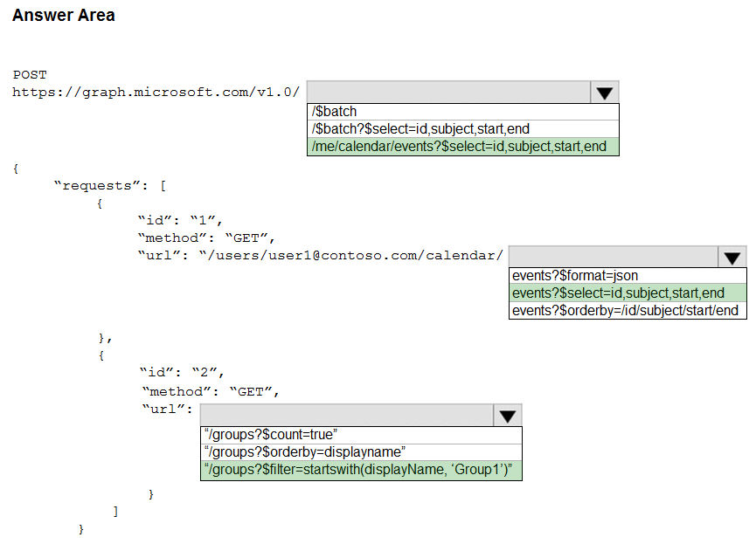Select "/groups?$count=true" option

[361, 435]
